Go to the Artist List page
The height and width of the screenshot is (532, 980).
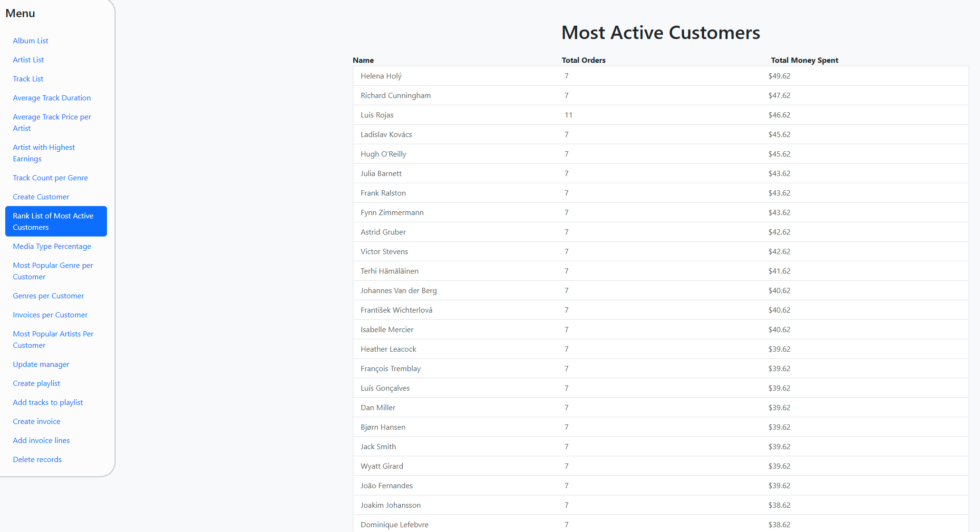[x=29, y=60]
